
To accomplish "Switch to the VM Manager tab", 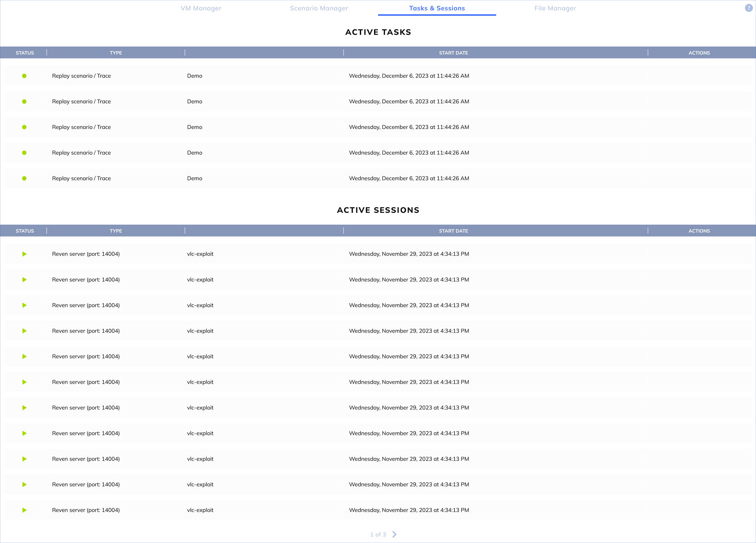I will (x=201, y=8).
